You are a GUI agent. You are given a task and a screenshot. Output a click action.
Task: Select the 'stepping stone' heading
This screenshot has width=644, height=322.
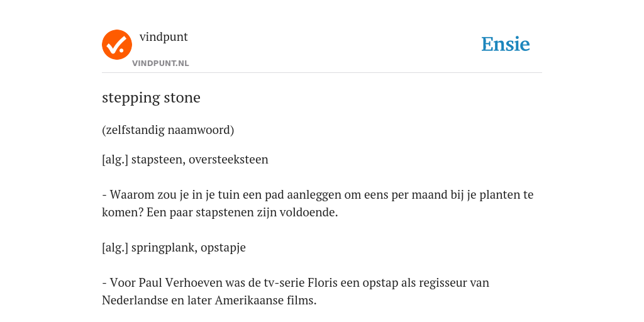click(x=151, y=97)
